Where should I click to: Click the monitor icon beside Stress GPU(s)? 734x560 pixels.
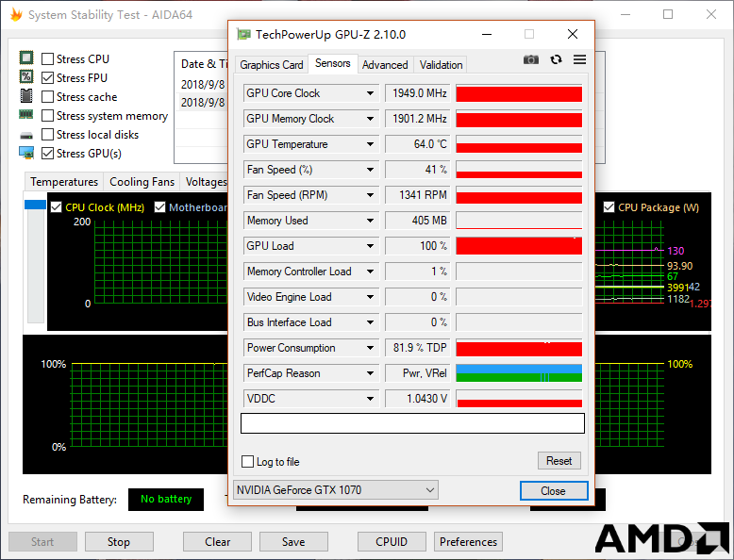click(26, 153)
